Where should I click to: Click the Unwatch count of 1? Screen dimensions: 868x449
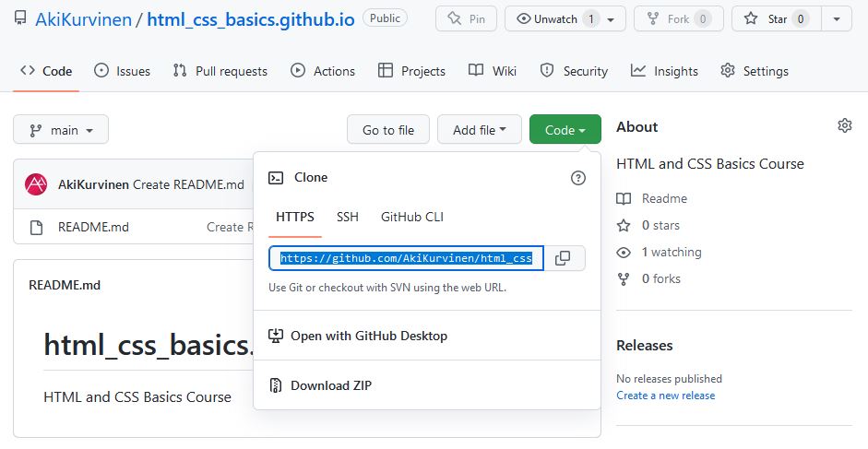[x=591, y=18]
